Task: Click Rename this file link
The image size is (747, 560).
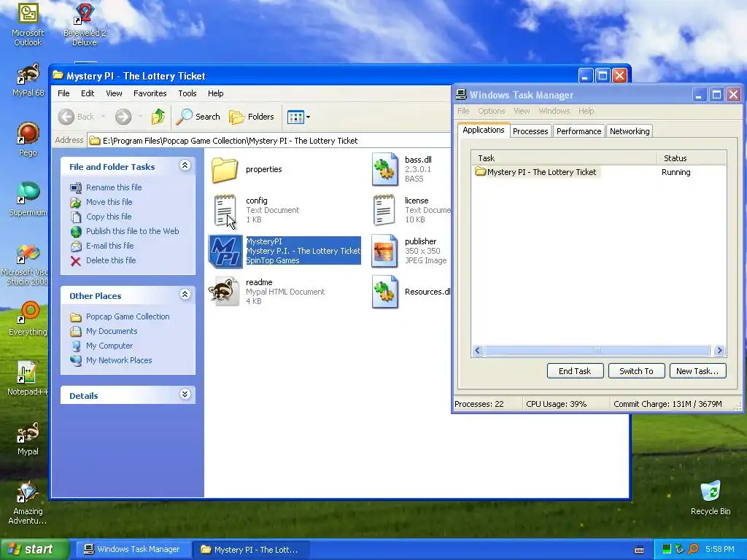Action: click(113, 187)
